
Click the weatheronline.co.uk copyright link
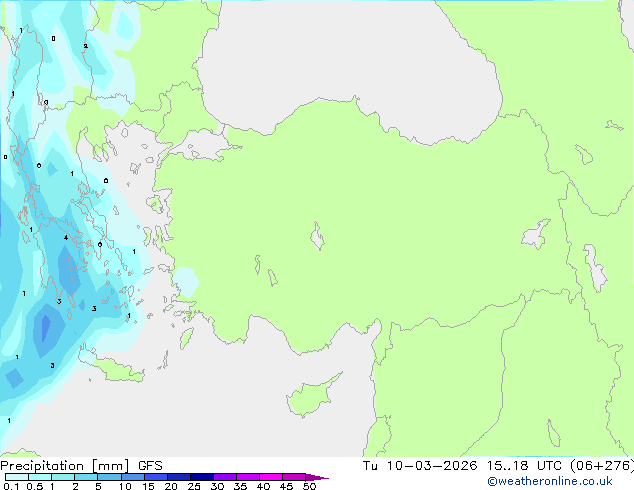pyautogui.click(x=550, y=481)
